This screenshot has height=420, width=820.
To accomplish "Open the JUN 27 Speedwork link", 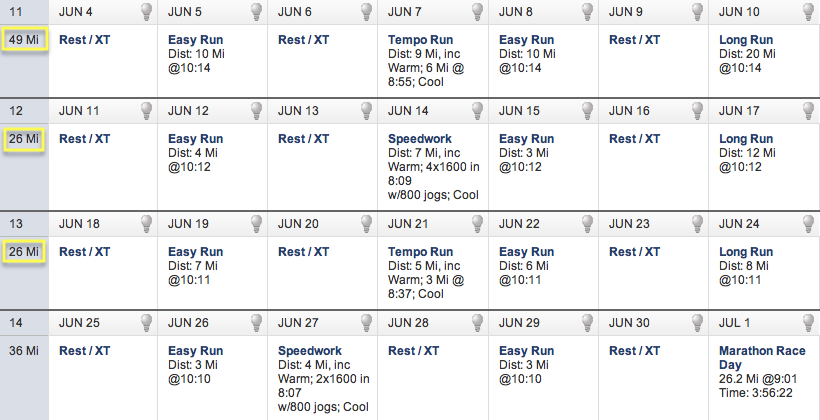I will (x=310, y=350).
